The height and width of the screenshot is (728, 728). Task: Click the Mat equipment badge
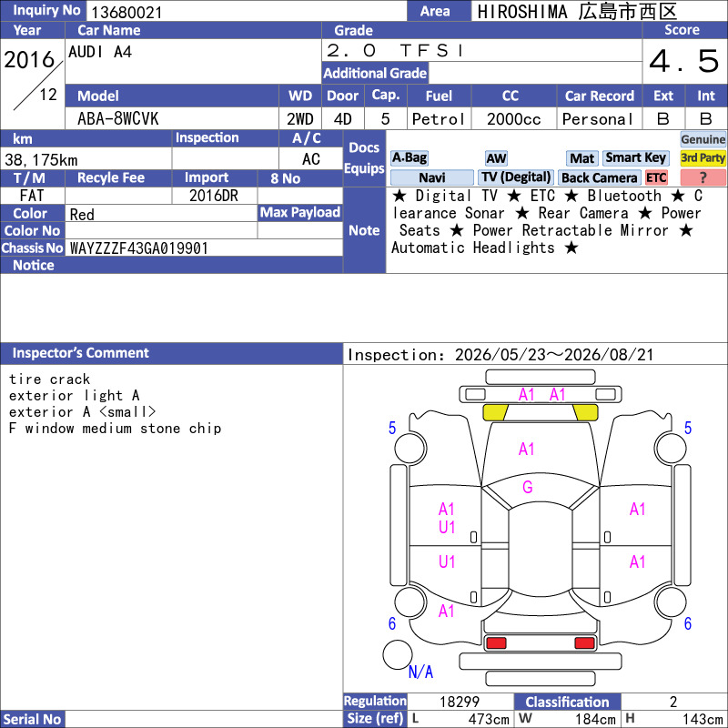(x=581, y=158)
